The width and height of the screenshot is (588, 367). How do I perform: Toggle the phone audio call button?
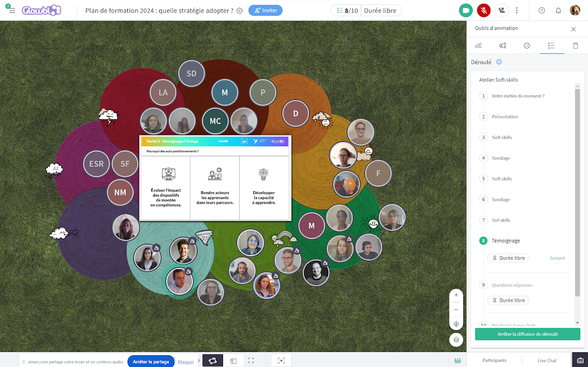[502, 10]
